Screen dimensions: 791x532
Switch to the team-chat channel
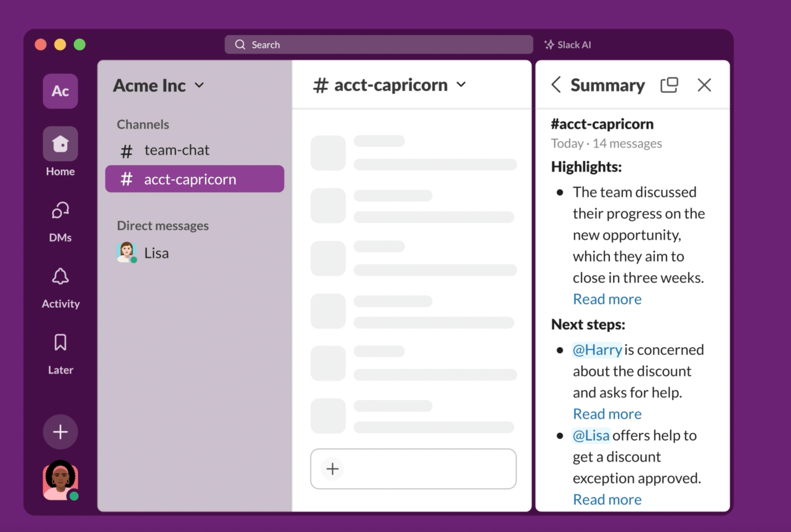pyautogui.click(x=177, y=150)
